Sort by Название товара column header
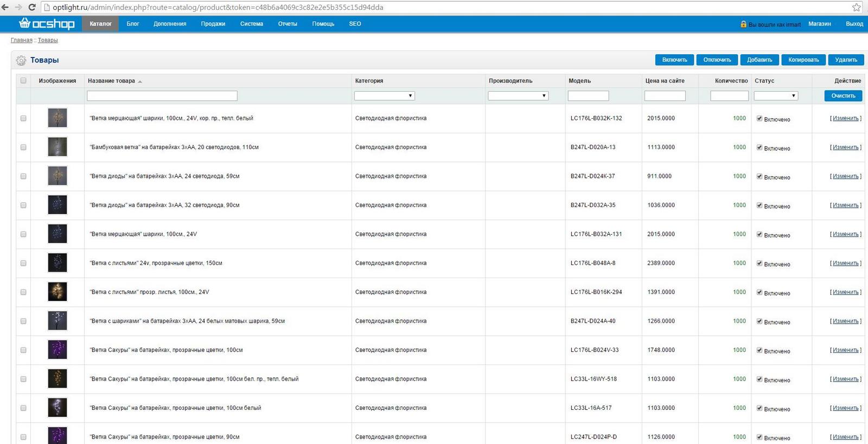The width and height of the screenshot is (868, 444). [x=111, y=81]
